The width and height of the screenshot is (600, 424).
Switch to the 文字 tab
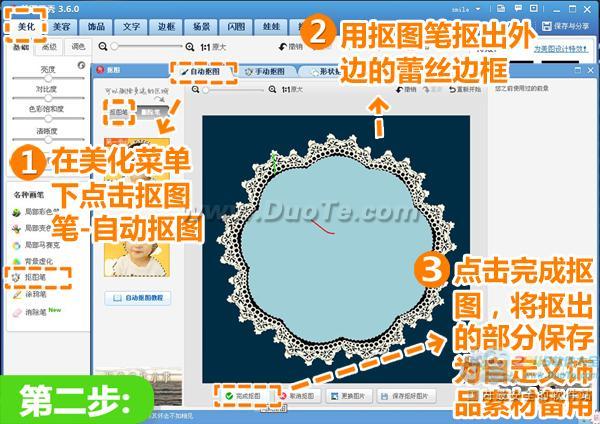pos(131,27)
